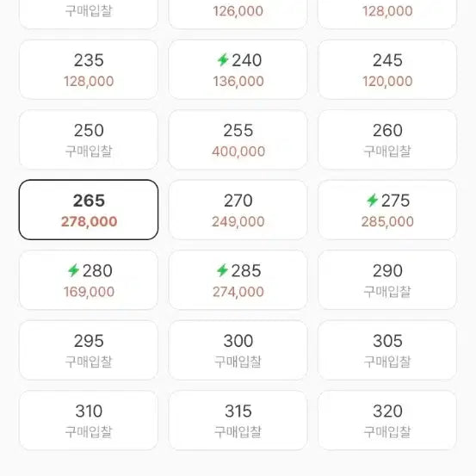Tap the size 305 구매입찰 option

coord(387,350)
